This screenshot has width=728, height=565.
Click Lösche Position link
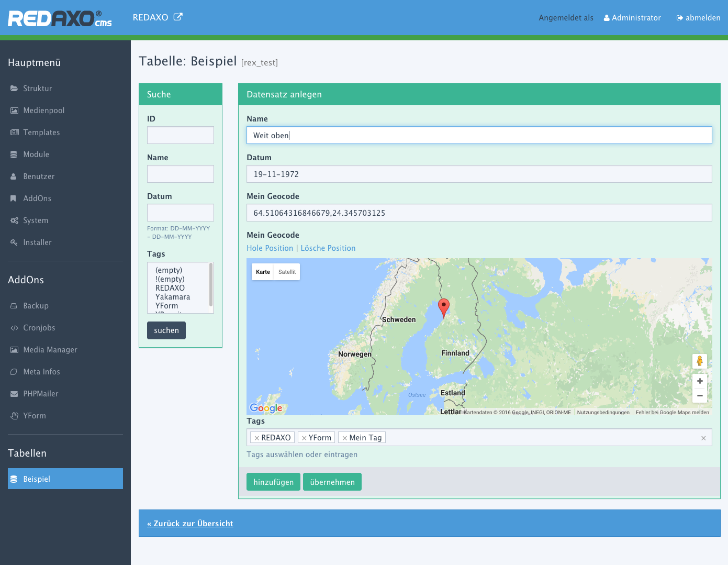tap(328, 248)
